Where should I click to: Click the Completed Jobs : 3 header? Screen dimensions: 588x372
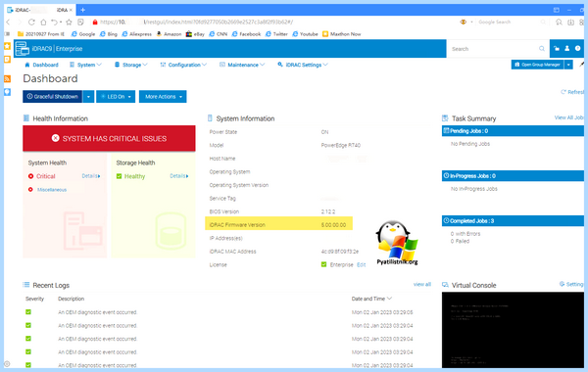point(513,220)
